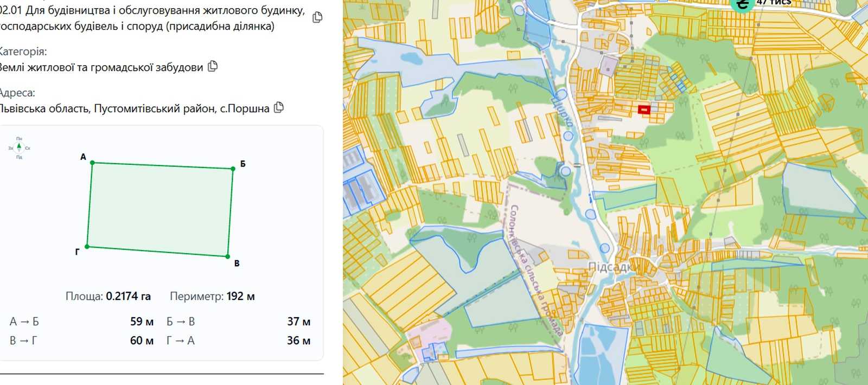Click the 'Землі житлової та громадської забудови' text

[101, 67]
